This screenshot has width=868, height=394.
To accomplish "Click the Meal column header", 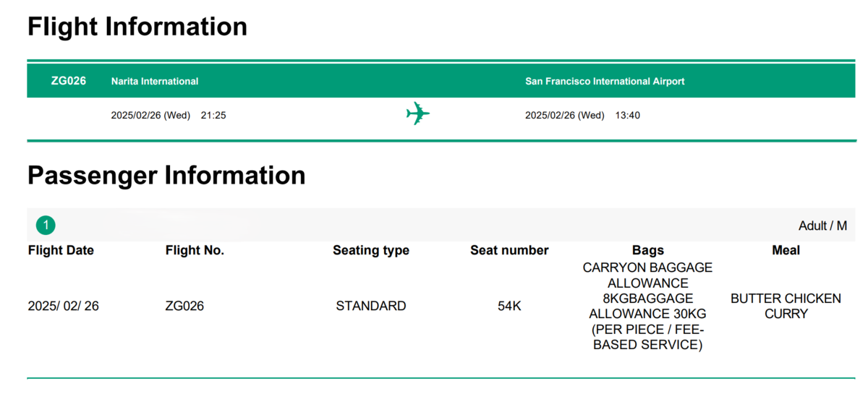I will (x=786, y=250).
